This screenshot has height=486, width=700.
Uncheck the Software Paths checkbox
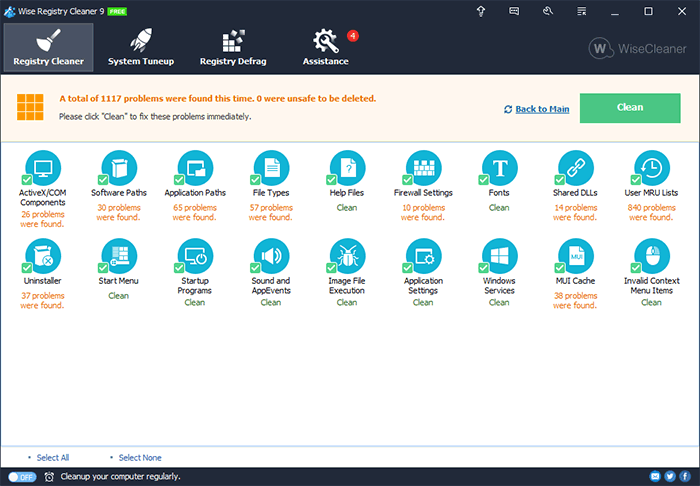[x=103, y=179]
